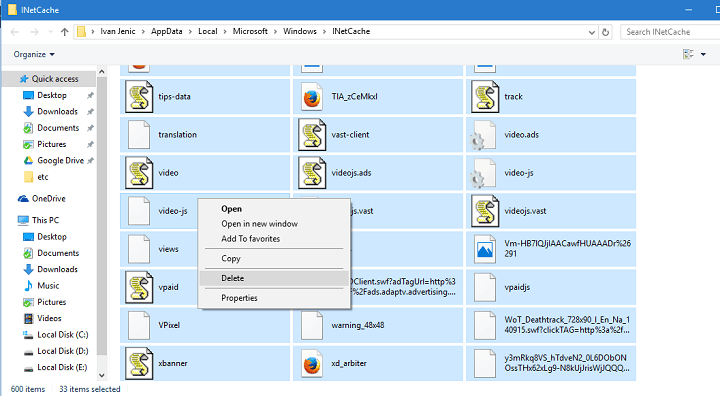Select the xbanner script file icon

click(x=139, y=363)
